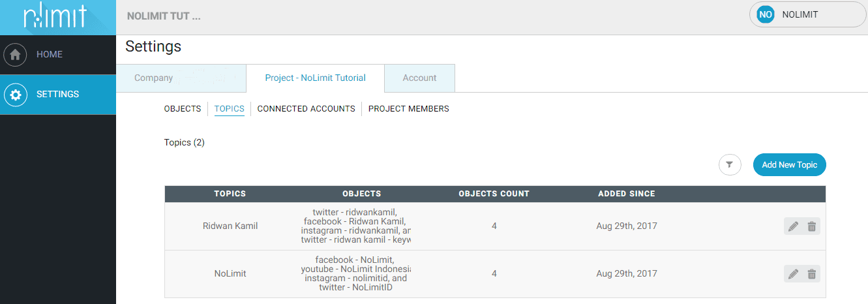Select the TOPICS sub-tab

pyautogui.click(x=229, y=109)
